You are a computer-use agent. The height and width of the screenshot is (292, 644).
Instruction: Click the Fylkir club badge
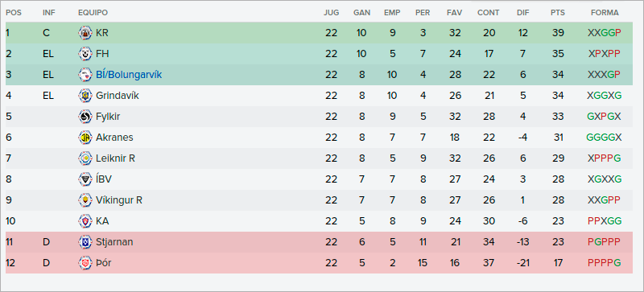(85, 117)
